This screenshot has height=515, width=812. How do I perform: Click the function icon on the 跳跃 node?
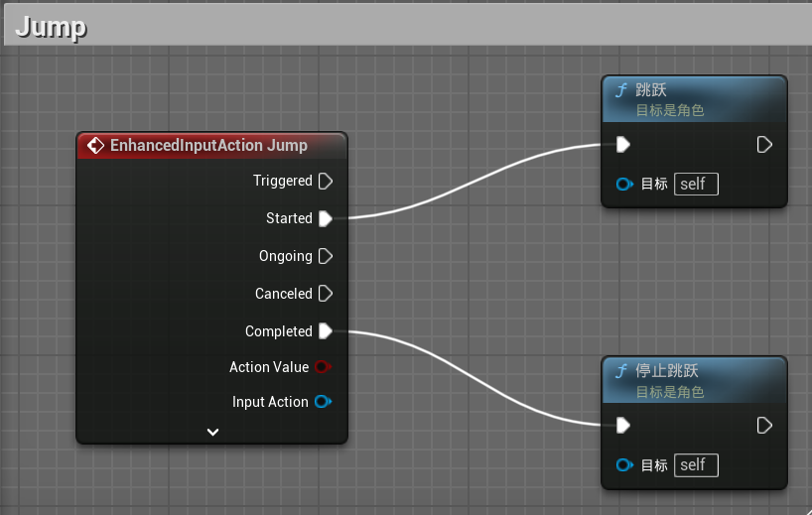(x=620, y=90)
